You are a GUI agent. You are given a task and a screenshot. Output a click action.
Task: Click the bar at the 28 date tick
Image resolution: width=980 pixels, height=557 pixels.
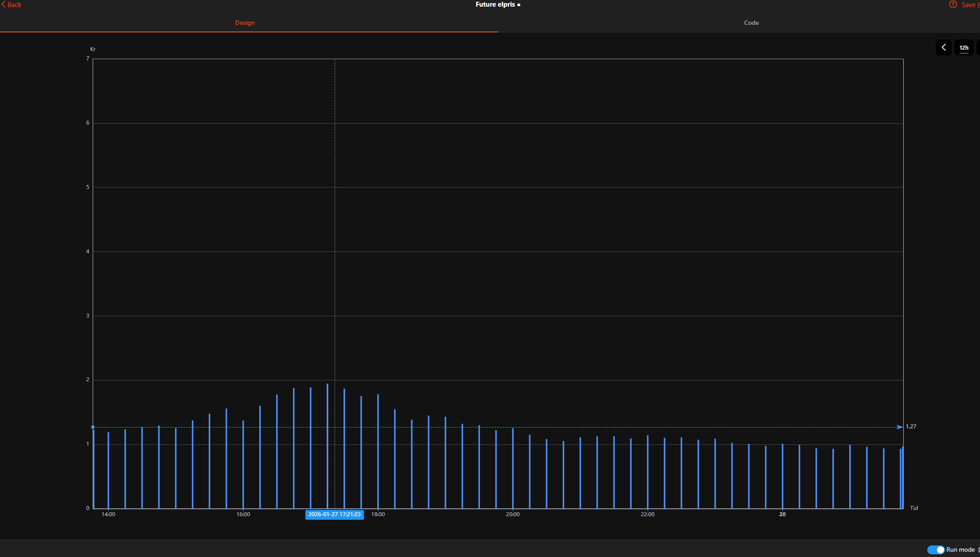782,476
